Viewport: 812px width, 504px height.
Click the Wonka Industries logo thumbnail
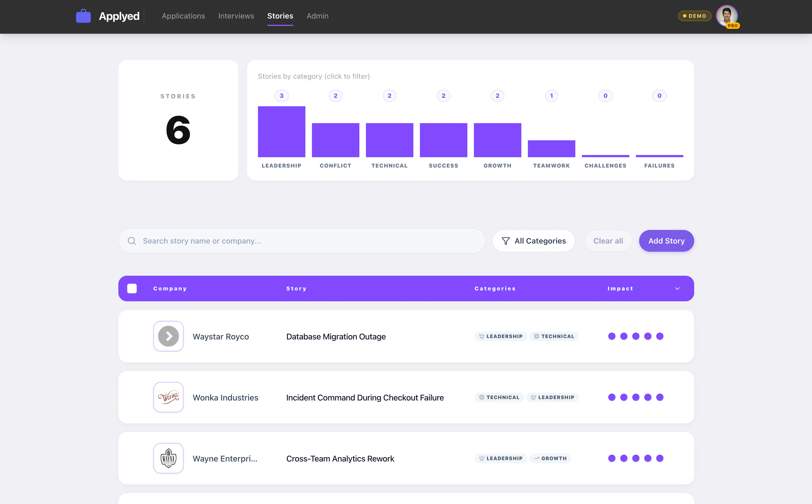click(169, 397)
